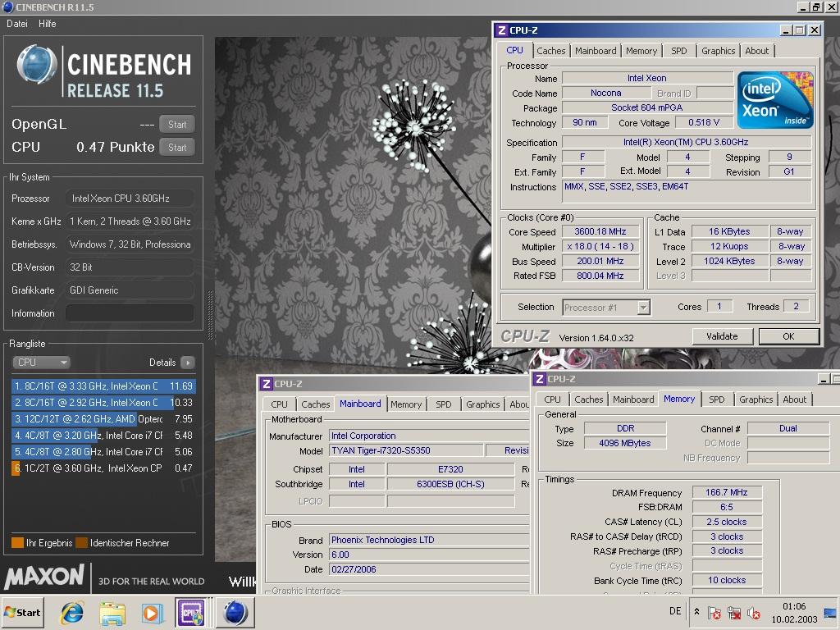
Task: Start the CPU benchmark
Action: (177, 148)
